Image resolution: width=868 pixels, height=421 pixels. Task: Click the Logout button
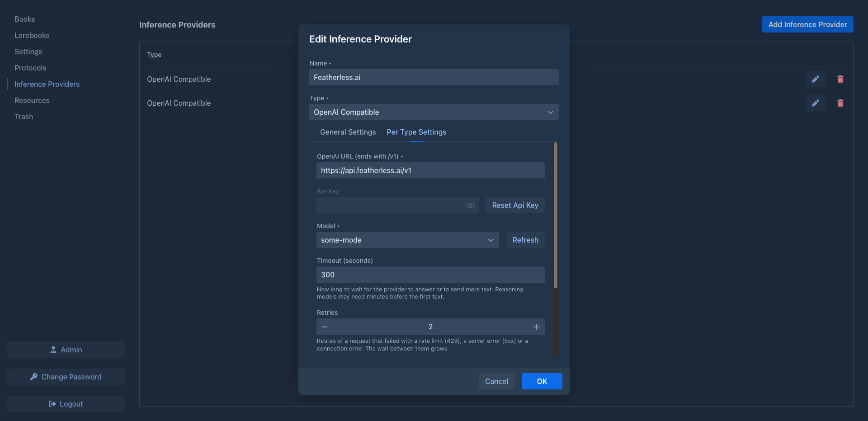[x=66, y=404]
